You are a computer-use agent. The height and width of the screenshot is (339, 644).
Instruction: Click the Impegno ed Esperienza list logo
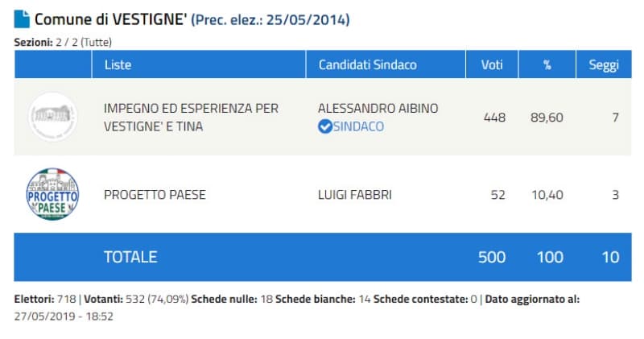tap(52, 117)
